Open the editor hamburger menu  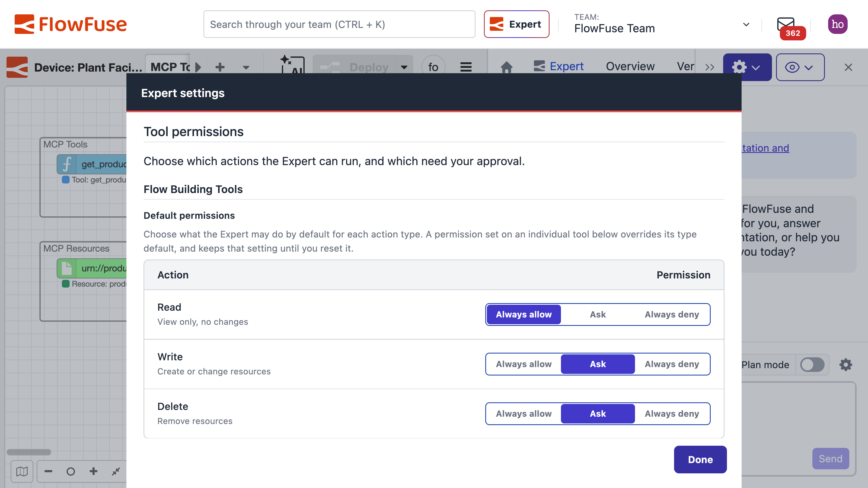(466, 67)
